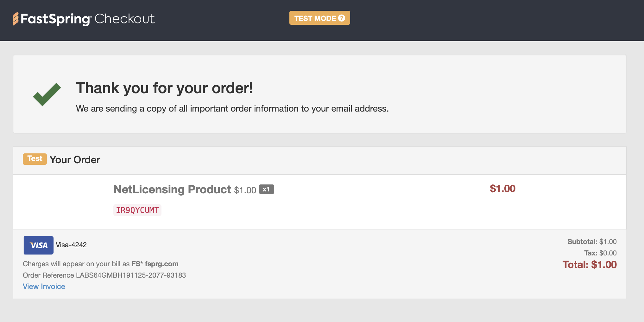Click the Your Order section heading
The image size is (644, 322).
75,160
